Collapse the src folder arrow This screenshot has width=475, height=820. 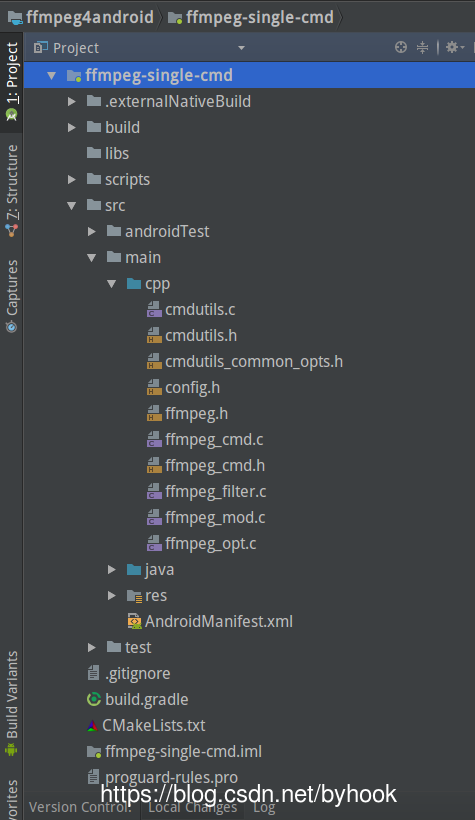(x=72, y=206)
